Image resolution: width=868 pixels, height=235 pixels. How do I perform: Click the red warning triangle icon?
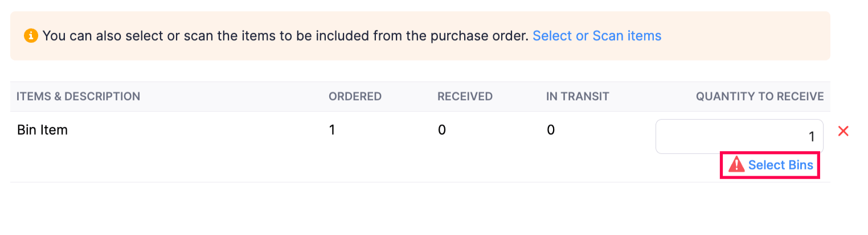click(x=736, y=165)
